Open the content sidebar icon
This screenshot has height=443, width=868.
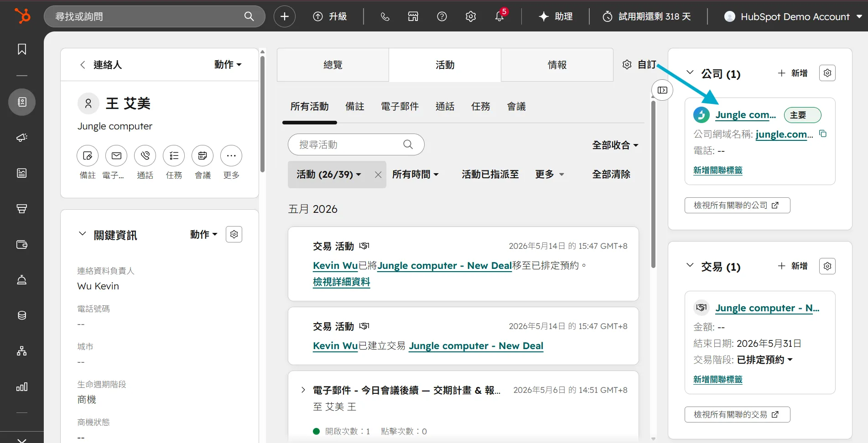click(x=22, y=173)
